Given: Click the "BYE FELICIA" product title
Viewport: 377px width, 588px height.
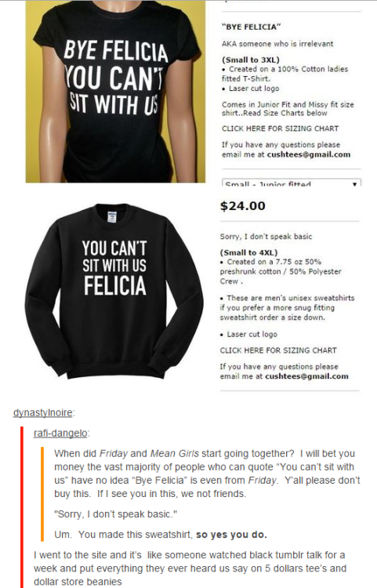Looking at the screenshot, I should point(251,27).
